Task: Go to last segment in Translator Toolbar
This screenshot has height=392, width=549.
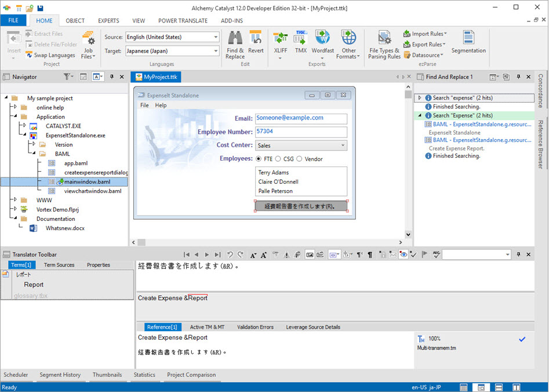Action: coord(217,255)
